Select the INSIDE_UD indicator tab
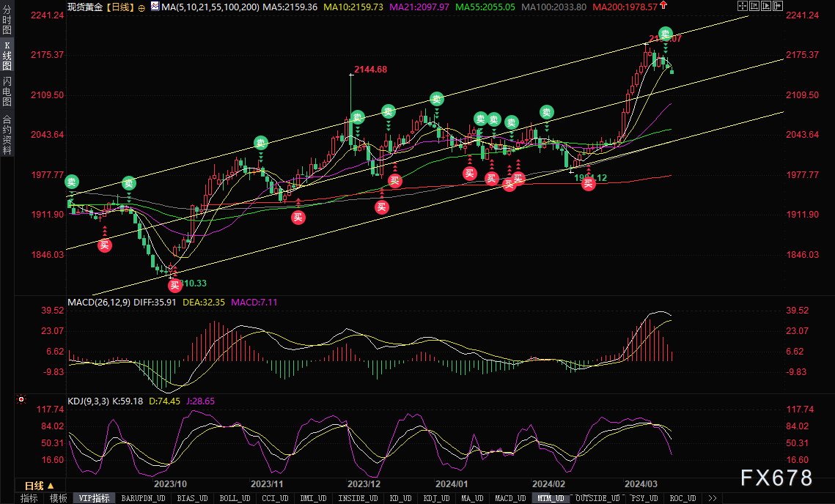The image size is (835, 504). (x=358, y=498)
